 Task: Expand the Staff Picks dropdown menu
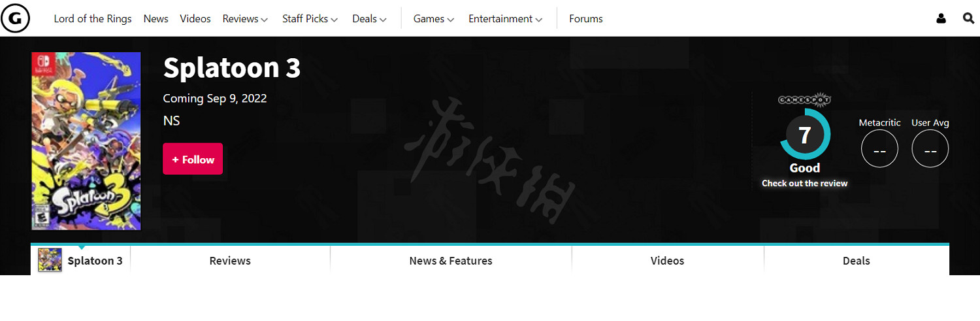pos(310,19)
